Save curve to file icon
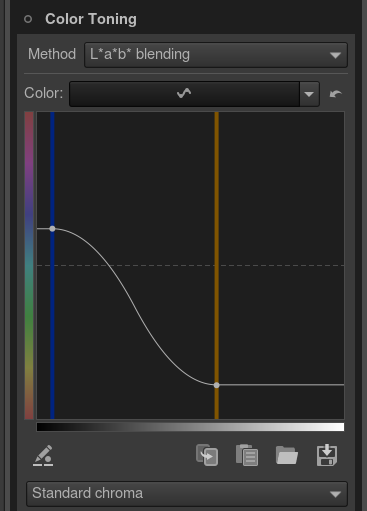This screenshot has height=511, width=367. point(327,455)
